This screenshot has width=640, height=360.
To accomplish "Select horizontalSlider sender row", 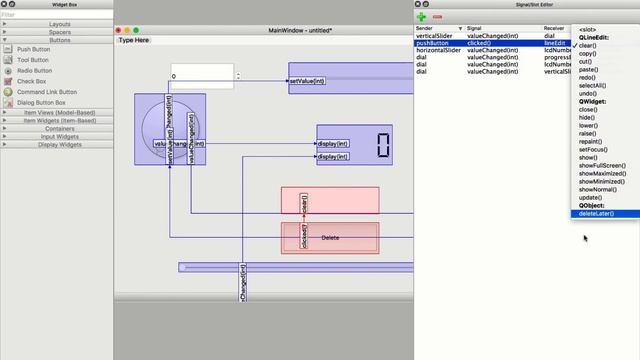I will pyautogui.click(x=492, y=50).
